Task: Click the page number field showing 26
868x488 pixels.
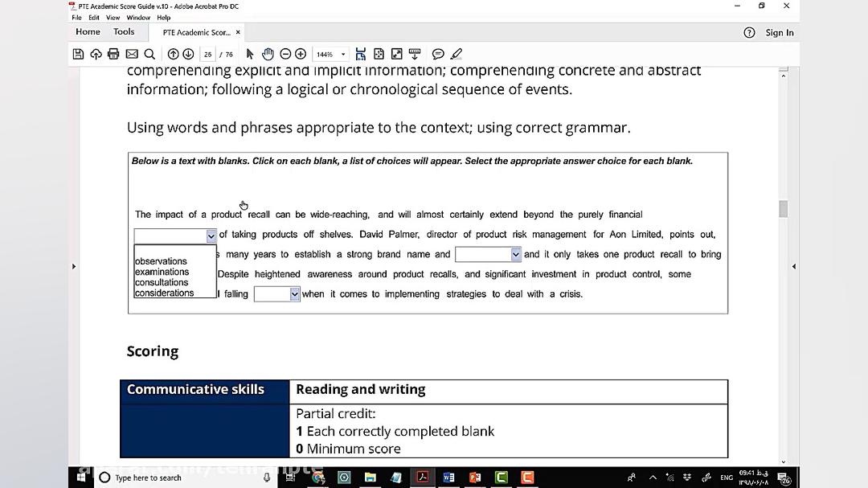Action: (x=207, y=55)
